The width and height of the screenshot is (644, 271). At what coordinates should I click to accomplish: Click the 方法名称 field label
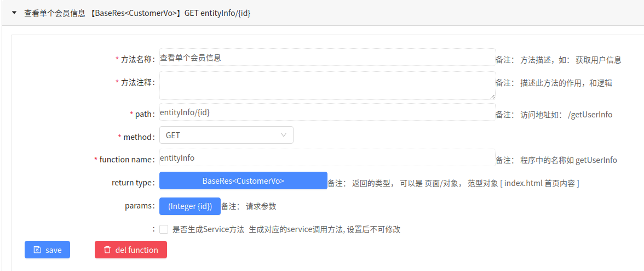click(137, 60)
